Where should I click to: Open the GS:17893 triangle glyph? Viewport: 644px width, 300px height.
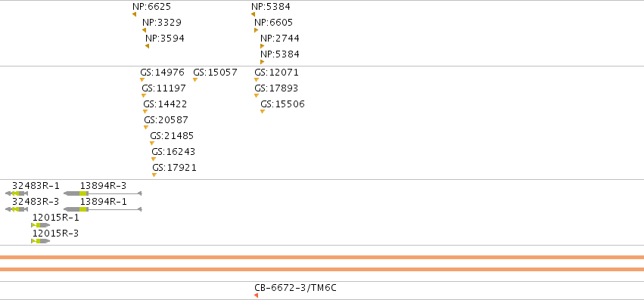[257, 96]
